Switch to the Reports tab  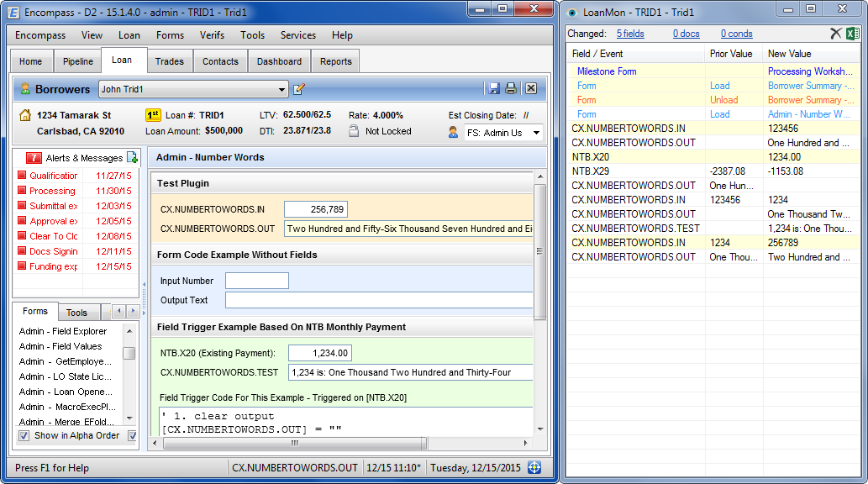point(335,61)
